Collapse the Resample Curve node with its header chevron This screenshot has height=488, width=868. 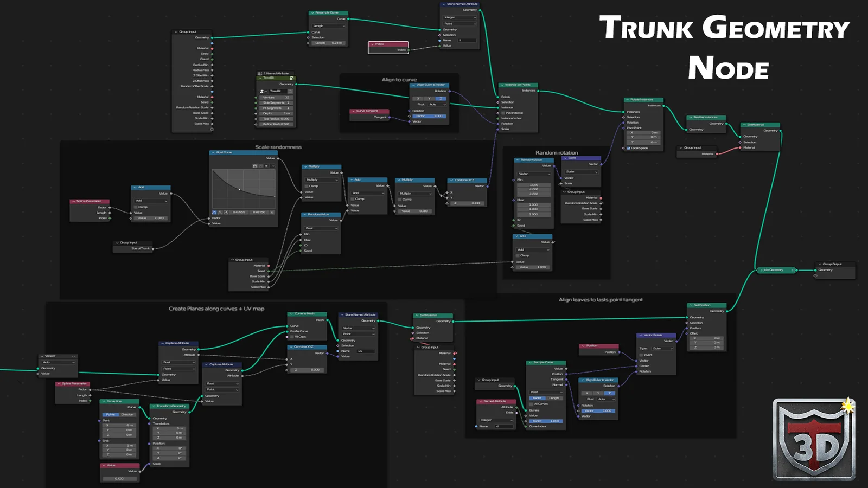pyautogui.click(x=314, y=12)
